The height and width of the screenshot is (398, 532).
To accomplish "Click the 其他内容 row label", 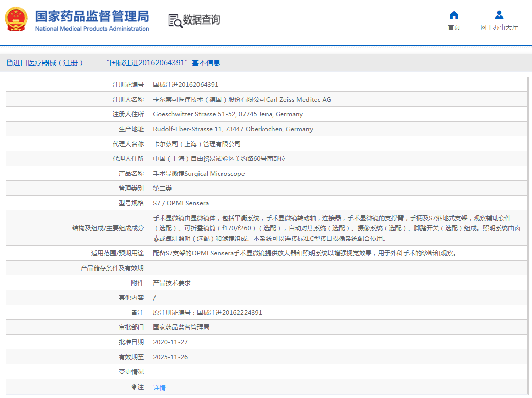I will click(131, 298).
